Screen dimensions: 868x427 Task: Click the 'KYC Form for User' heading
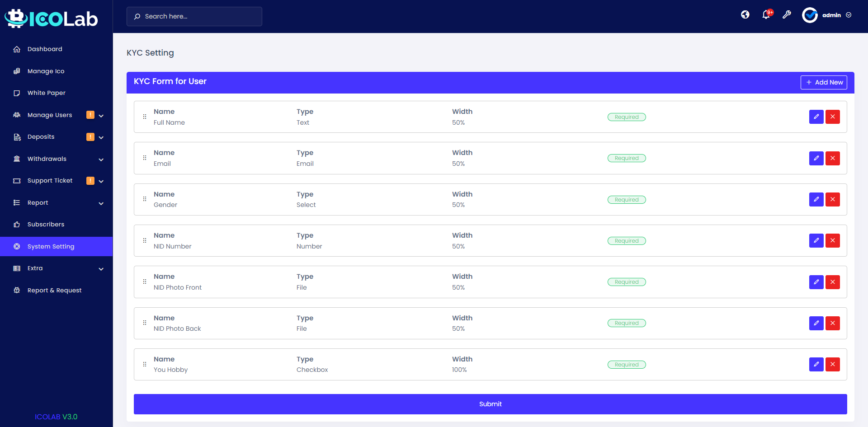click(x=170, y=81)
